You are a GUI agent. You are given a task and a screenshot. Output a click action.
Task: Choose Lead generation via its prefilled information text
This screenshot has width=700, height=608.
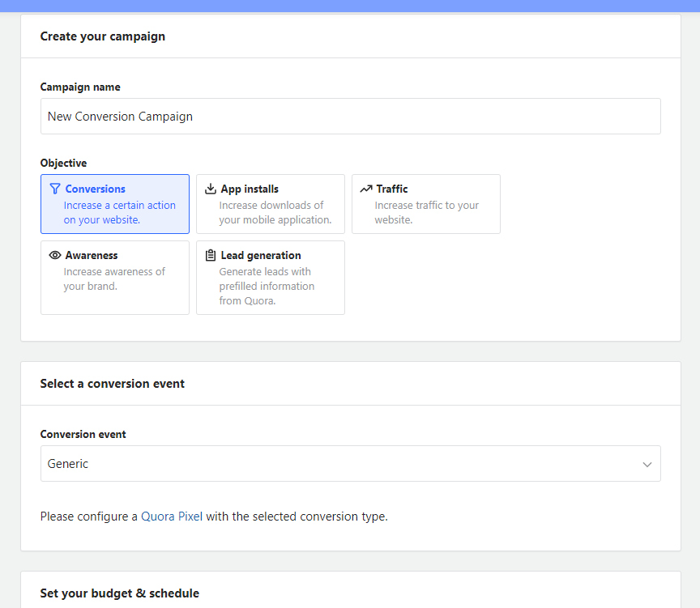coord(267,287)
